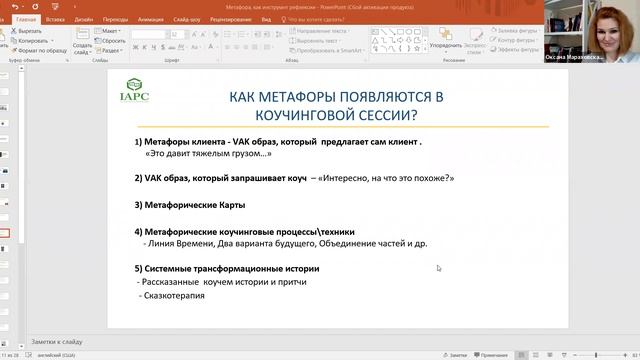Increase font size with the larger A

click(194, 35)
